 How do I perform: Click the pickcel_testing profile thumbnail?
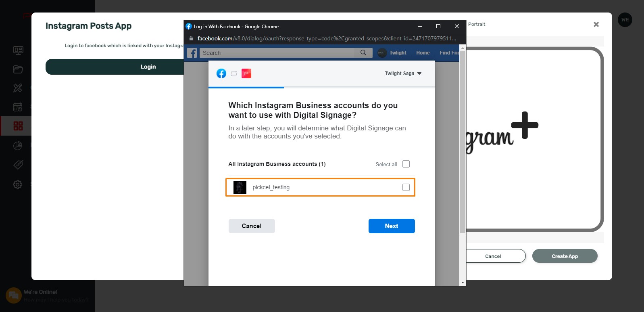click(240, 187)
